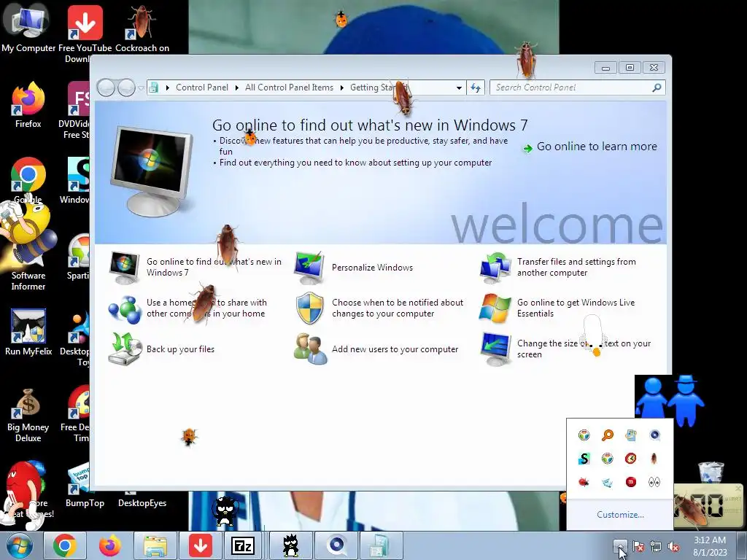Click the ladybug icon in tray popup
Screen dimensions: 747x560
(584, 483)
